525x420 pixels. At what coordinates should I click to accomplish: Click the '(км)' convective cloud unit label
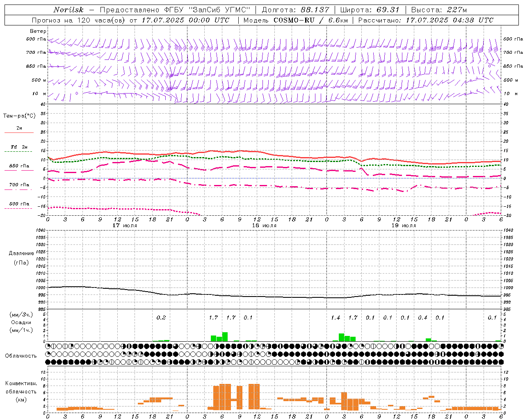coord(21,399)
